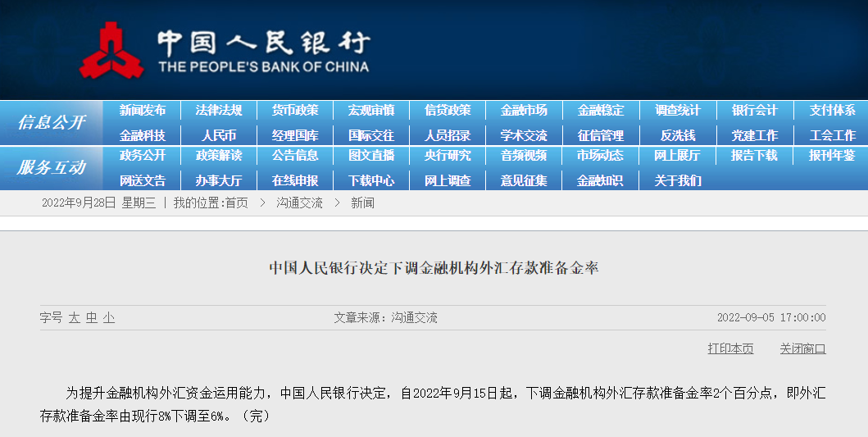Click 新闻 breadcrumb link
868x437 pixels.
(x=362, y=203)
